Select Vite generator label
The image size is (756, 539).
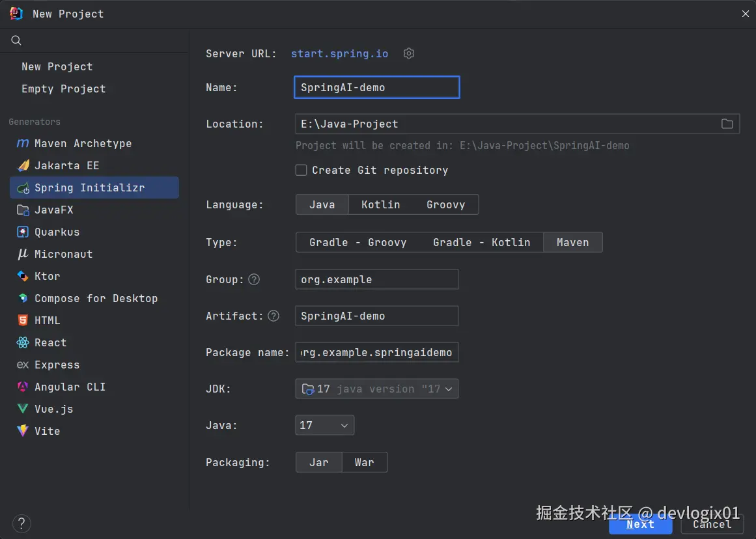coord(48,431)
